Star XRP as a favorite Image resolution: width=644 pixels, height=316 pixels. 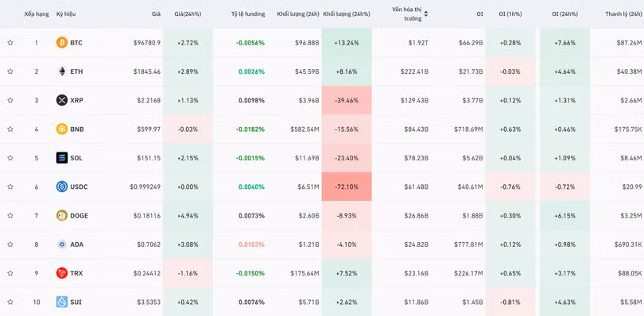pos(10,100)
